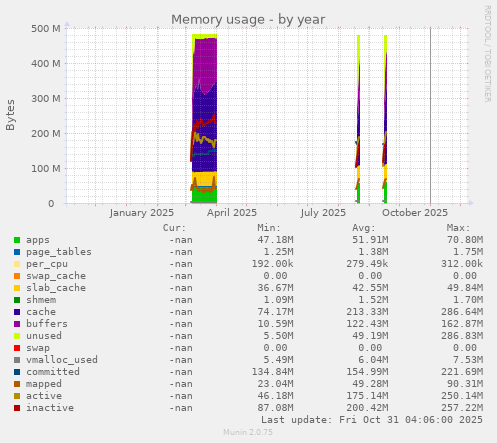
Task: Click the apps green legend swatch
Action: tap(17, 240)
